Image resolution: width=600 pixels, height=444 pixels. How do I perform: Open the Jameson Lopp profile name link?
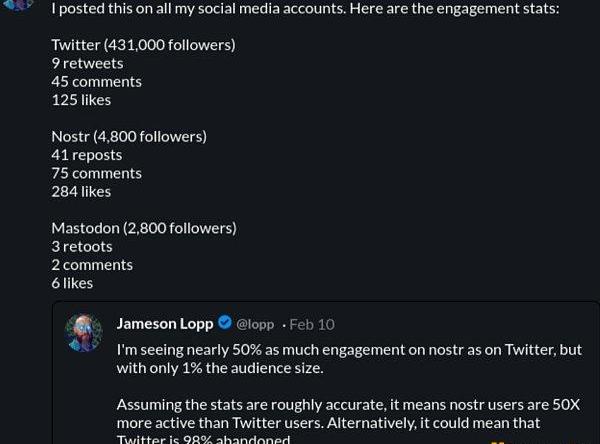coord(165,323)
